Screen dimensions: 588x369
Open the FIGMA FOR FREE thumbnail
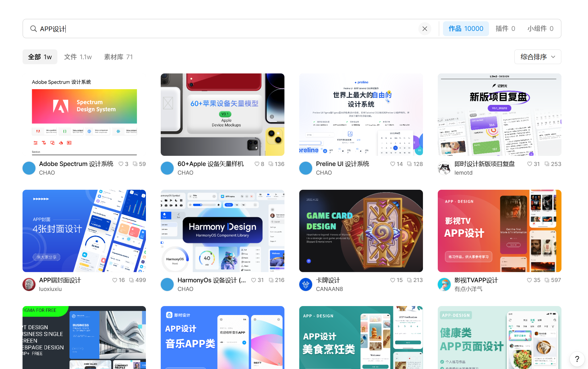(x=84, y=338)
